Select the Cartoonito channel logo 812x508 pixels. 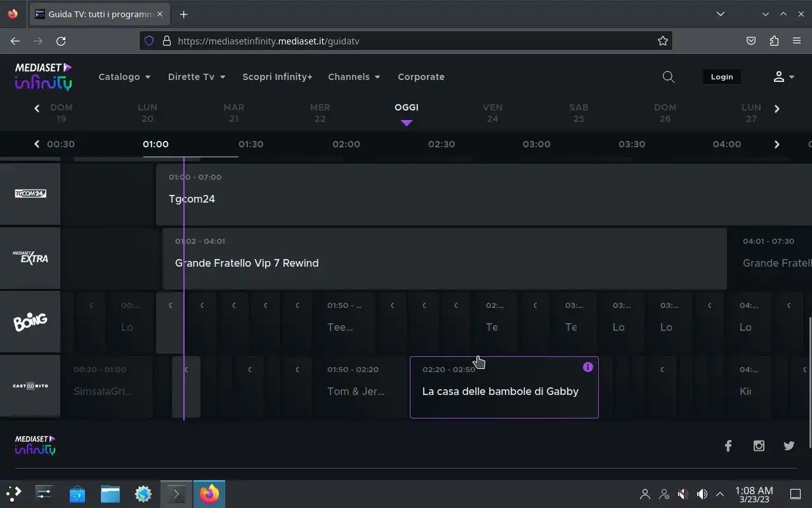pyautogui.click(x=30, y=386)
